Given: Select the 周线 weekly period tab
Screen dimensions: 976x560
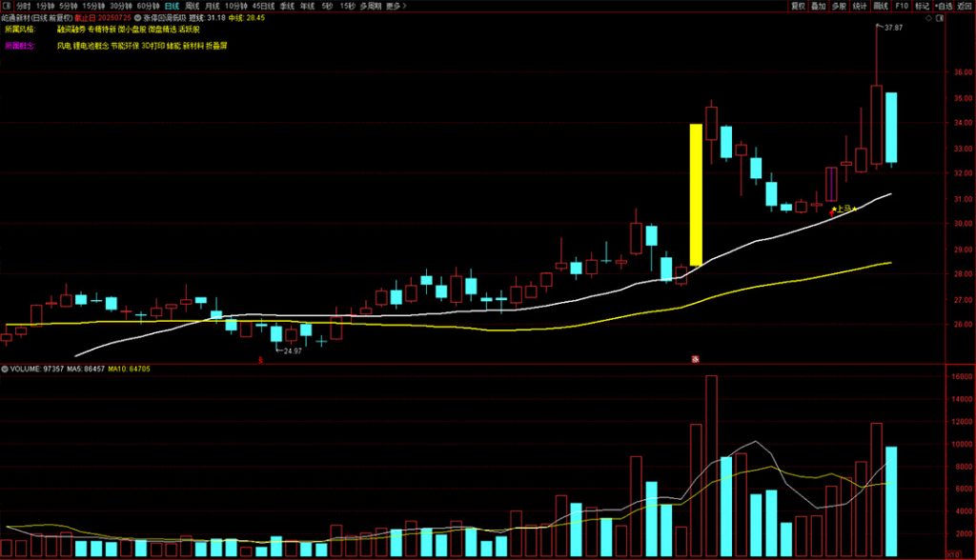Looking at the screenshot, I should tap(193, 6).
